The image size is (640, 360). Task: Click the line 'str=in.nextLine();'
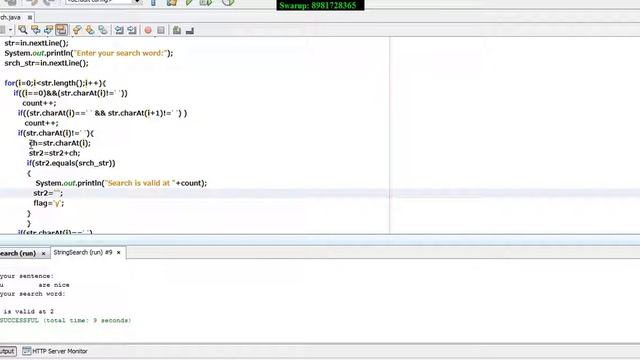pos(36,43)
